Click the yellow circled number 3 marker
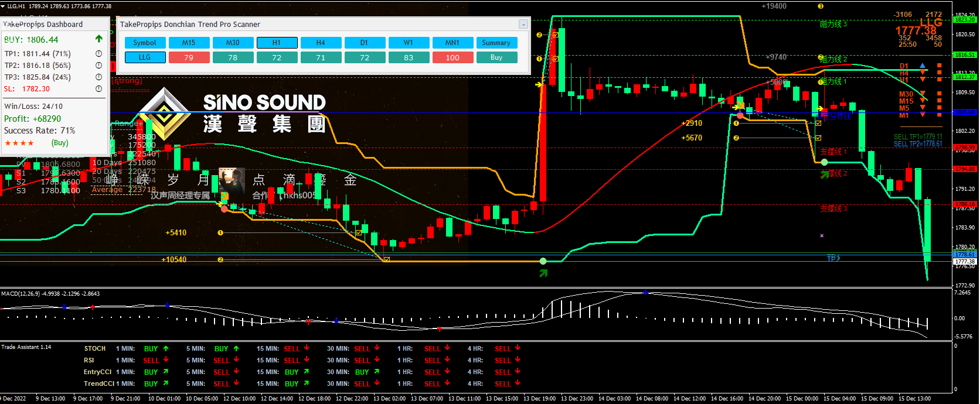The height and width of the screenshot is (404, 980). point(821,6)
